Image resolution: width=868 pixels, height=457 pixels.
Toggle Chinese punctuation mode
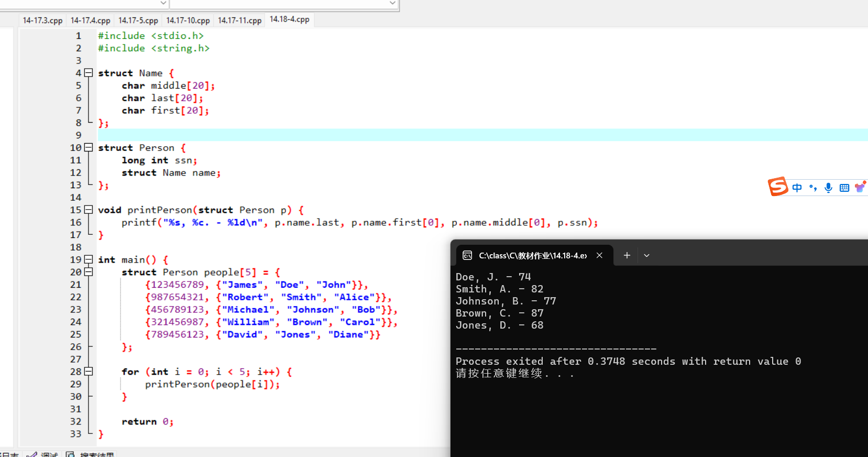pyautogui.click(x=812, y=188)
